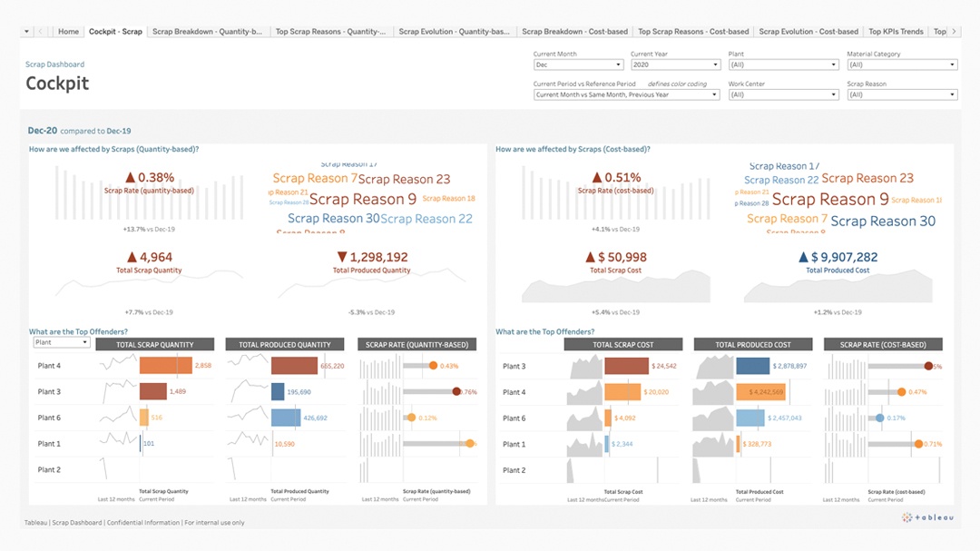The height and width of the screenshot is (551, 980).
Task: Select the Cockpit - Scrap tab
Action: point(115,31)
